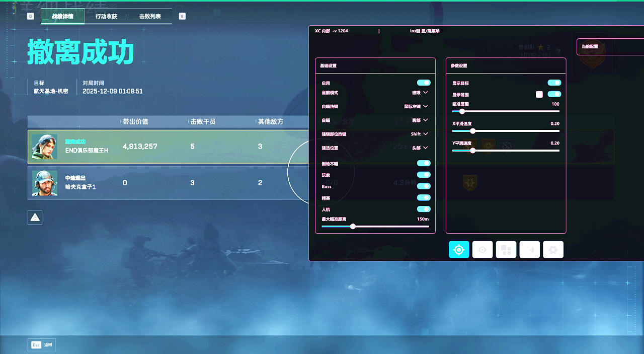Select the crosshair aimbot icon at bottom

click(x=458, y=249)
